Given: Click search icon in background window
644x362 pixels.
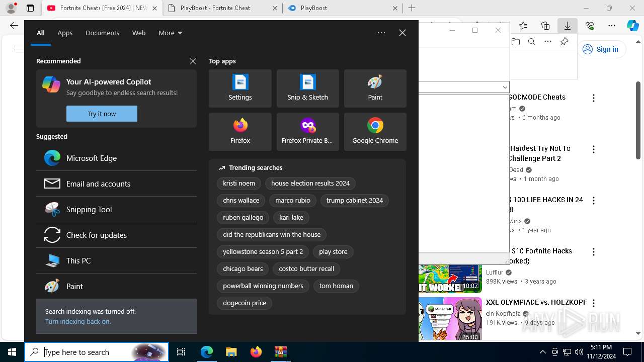Looking at the screenshot, I should (x=532, y=42).
